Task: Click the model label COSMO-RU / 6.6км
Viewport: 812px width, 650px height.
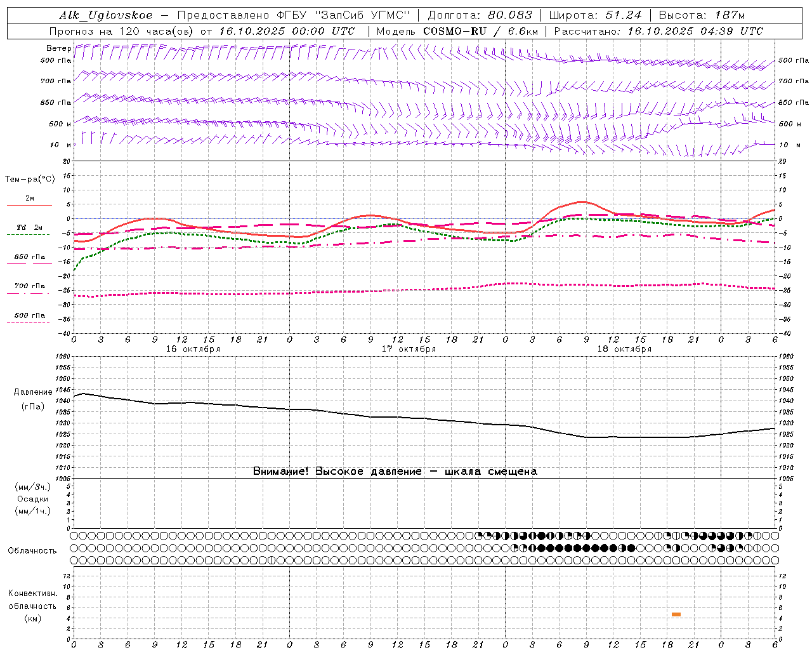Action: [481, 31]
